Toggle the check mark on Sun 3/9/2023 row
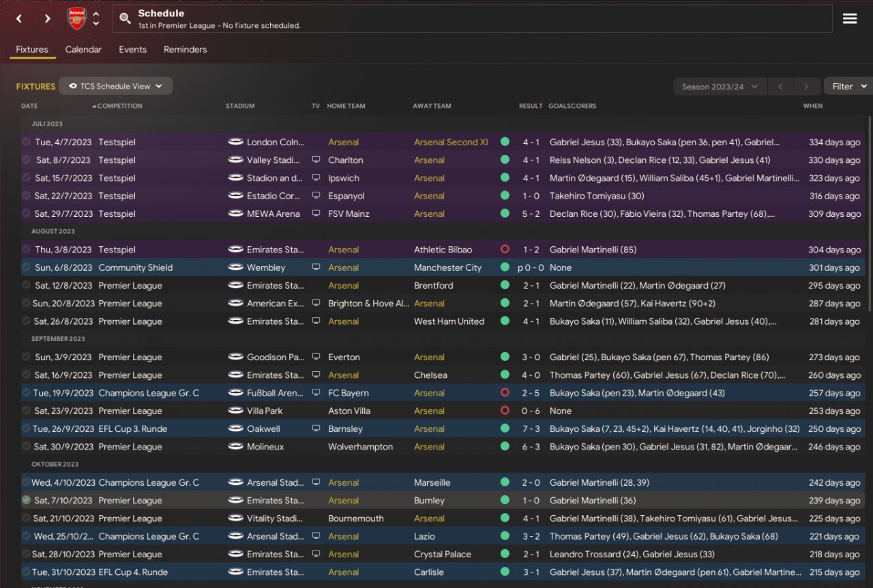The width and height of the screenshot is (873, 588). pyautogui.click(x=27, y=357)
